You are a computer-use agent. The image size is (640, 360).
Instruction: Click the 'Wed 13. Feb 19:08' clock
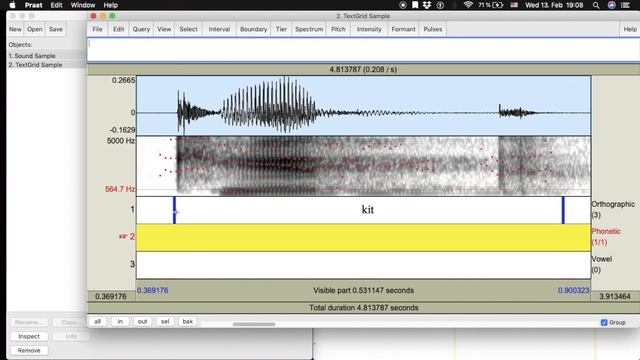(554, 5)
